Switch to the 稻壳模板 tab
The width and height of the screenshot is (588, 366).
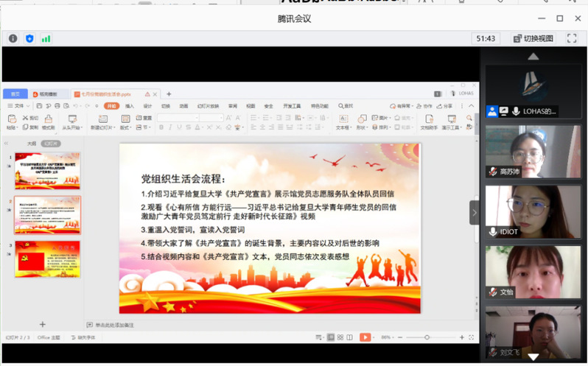coord(47,94)
